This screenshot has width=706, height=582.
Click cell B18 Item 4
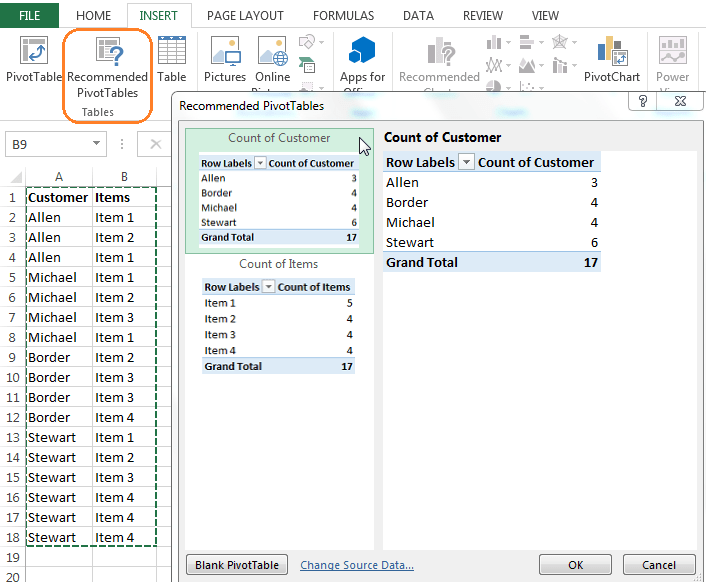tap(125, 537)
